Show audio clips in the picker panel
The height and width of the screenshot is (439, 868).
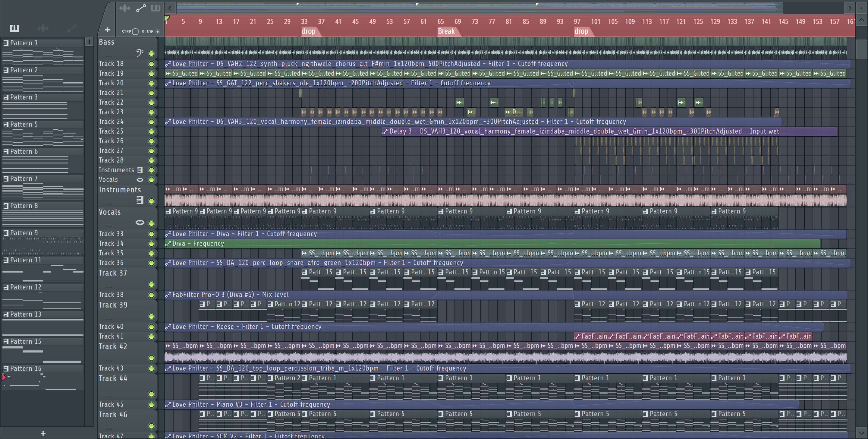tap(43, 28)
